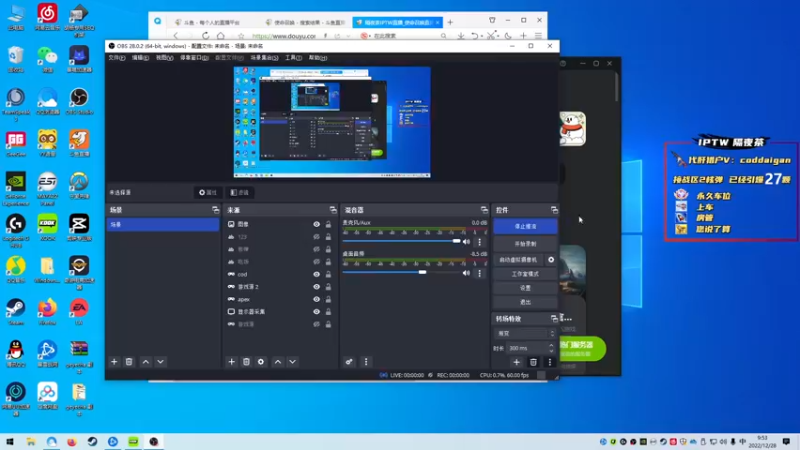The height and width of the screenshot is (450, 800).
Task: Open the 场景集合 menu in OBS
Action: point(264,58)
